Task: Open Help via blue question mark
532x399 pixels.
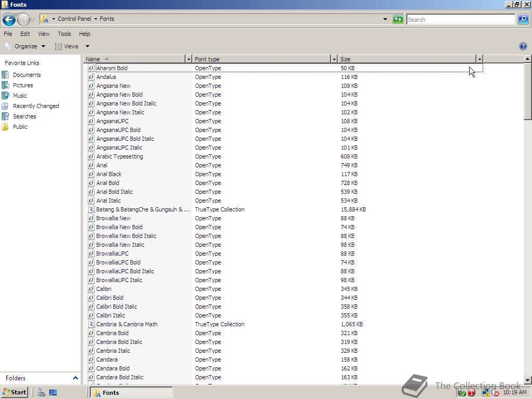Action: 523,46
